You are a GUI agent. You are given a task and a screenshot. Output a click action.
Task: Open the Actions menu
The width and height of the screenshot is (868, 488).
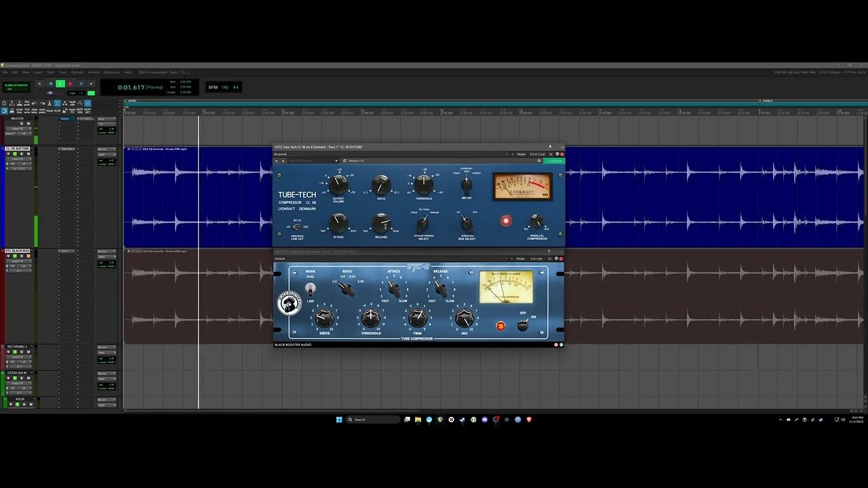pos(93,72)
